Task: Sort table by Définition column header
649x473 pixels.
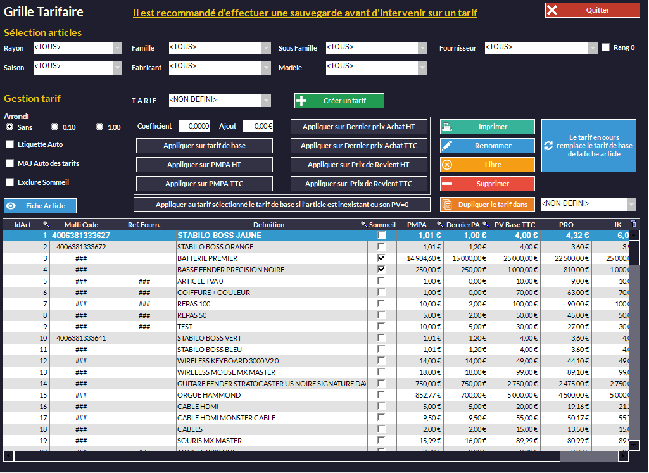Action: tap(268, 224)
